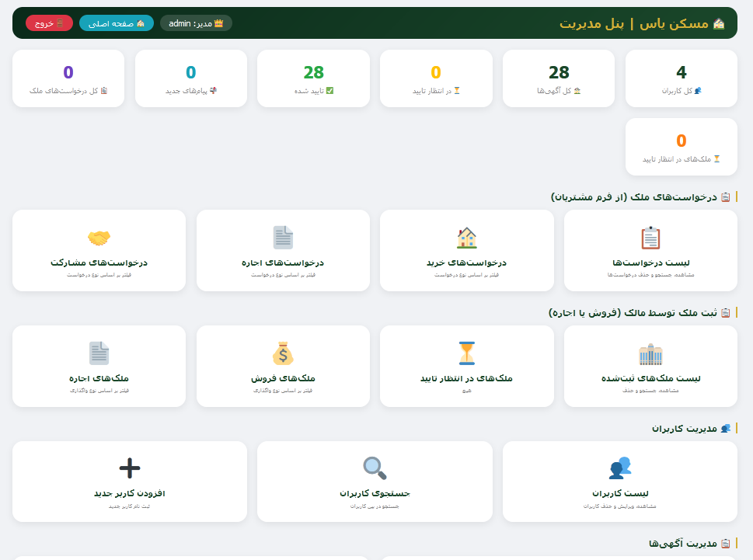Open افزودن کاربر جدید card title

pos(130,494)
